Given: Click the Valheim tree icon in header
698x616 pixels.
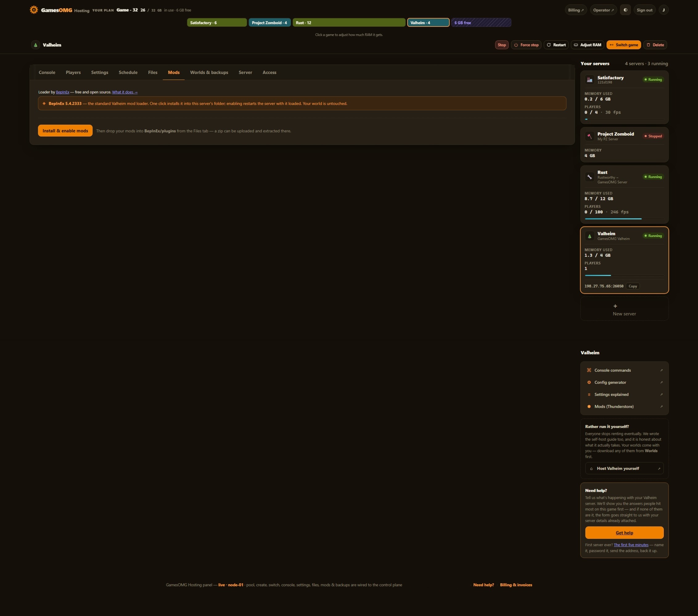Looking at the screenshot, I should click(35, 45).
